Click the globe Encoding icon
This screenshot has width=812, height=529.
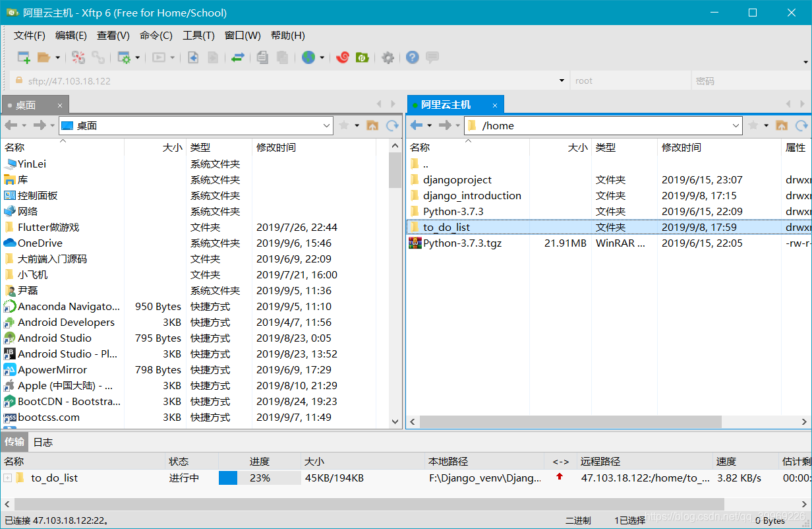tap(308, 58)
